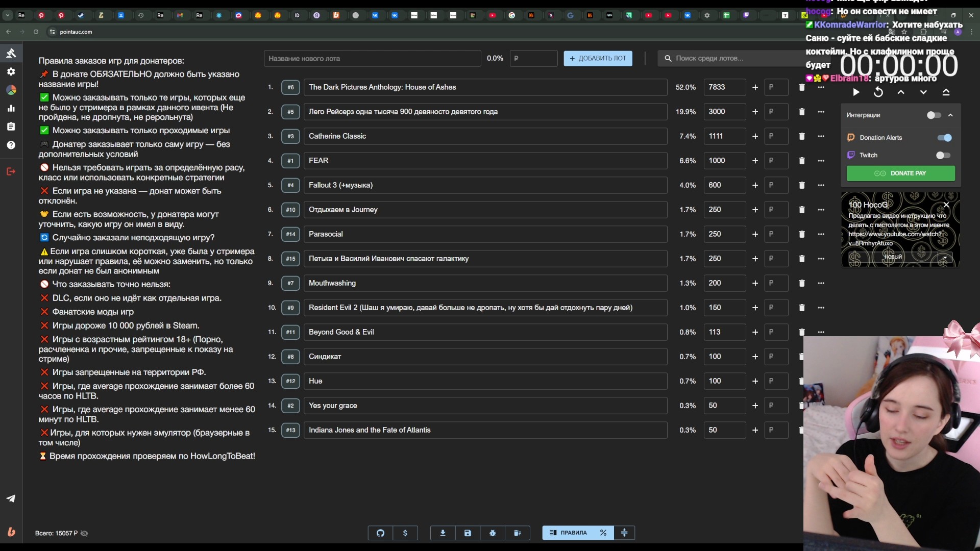Viewport: 980px width, 551px height.
Task: Click the #10 badge of Отдыхаем в Journey
Action: (290, 210)
